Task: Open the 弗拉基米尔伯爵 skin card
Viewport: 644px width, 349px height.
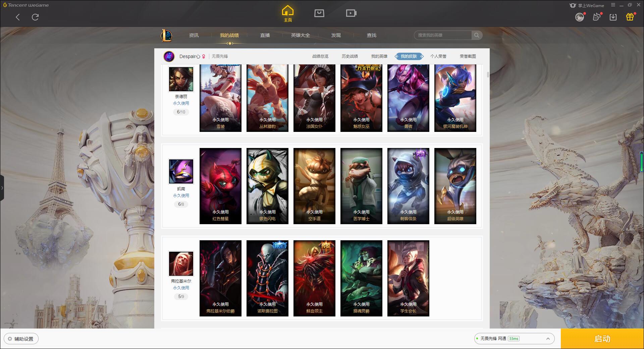Action: tap(220, 278)
